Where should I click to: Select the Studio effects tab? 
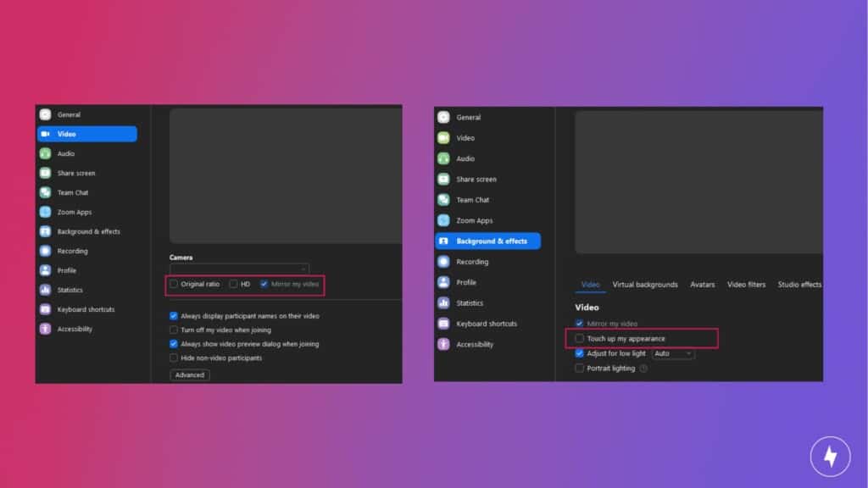pyautogui.click(x=798, y=285)
